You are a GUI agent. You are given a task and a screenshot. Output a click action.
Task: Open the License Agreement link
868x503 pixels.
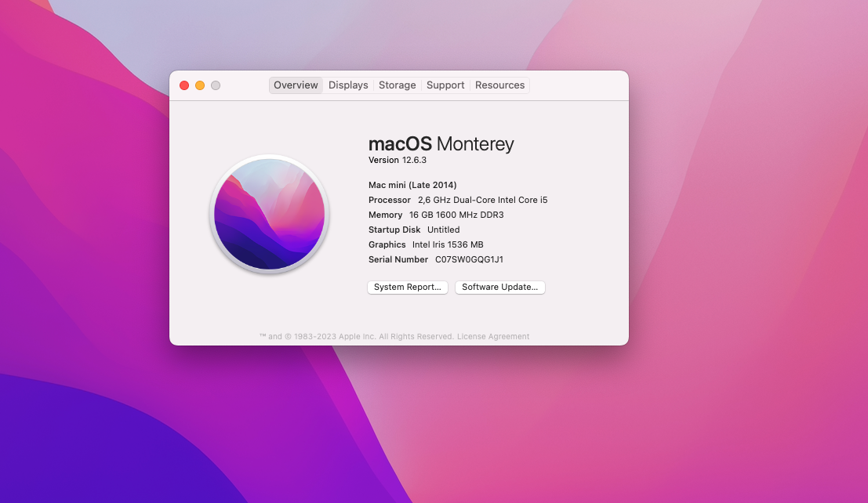[493, 336]
